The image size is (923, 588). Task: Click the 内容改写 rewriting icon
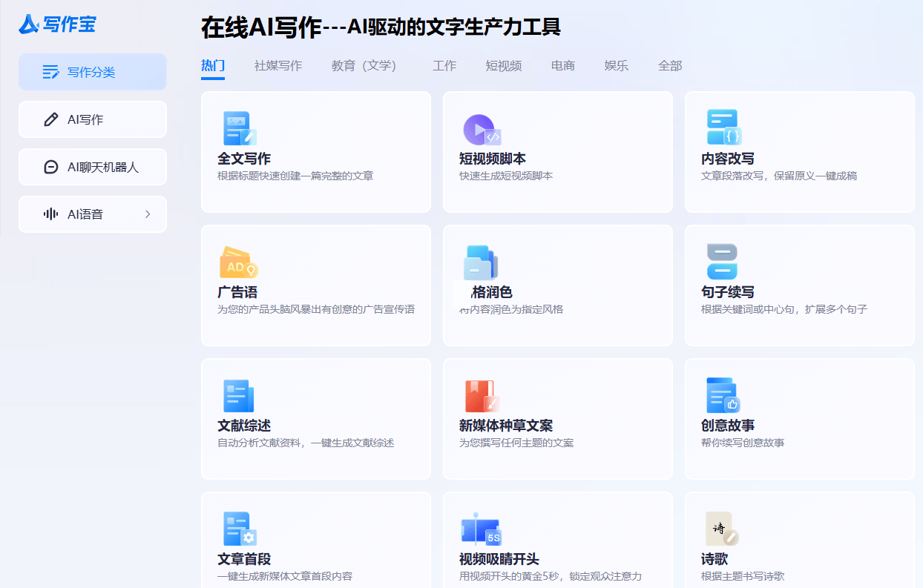tap(722, 127)
